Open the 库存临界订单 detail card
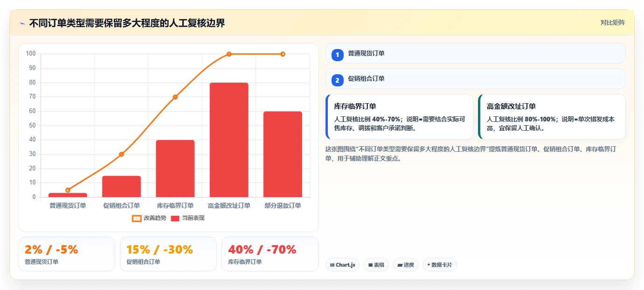 click(x=399, y=117)
